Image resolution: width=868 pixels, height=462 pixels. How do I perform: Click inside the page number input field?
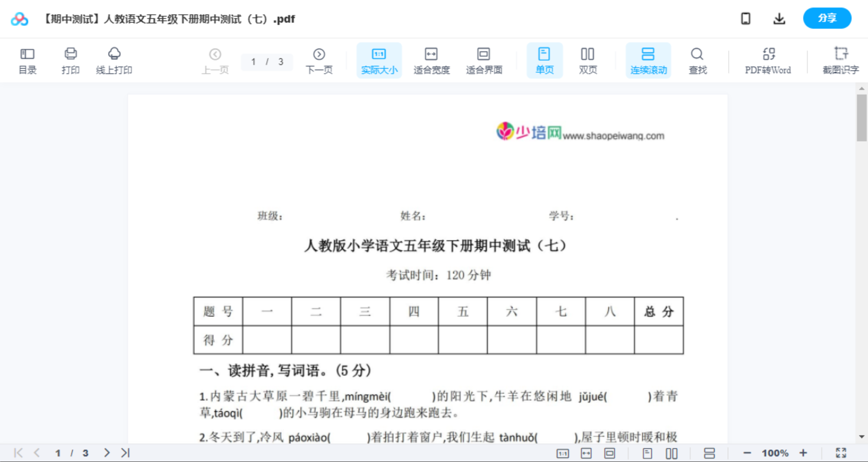tap(254, 62)
